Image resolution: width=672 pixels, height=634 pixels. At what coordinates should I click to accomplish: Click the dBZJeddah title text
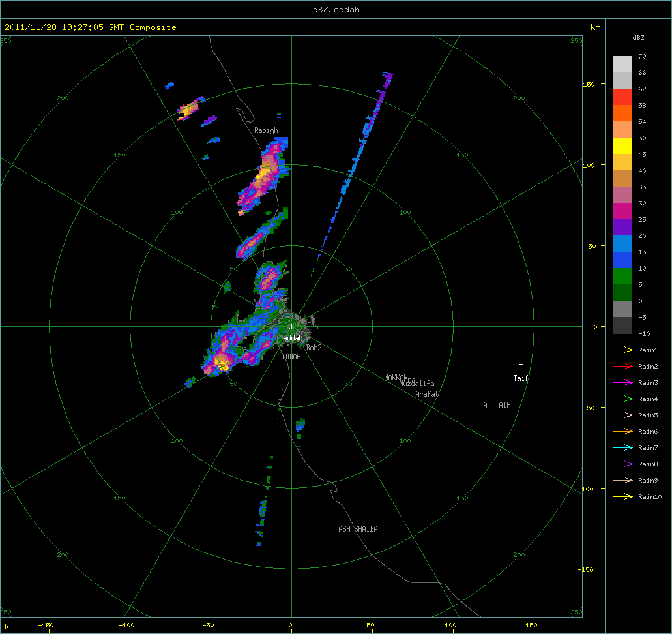pyautogui.click(x=336, y=9)
